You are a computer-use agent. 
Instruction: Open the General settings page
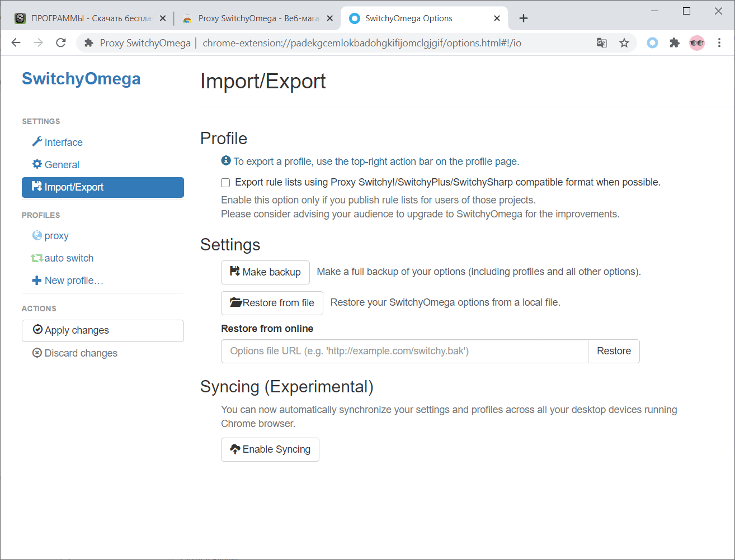pyautogui.click(x=62, y=165)
